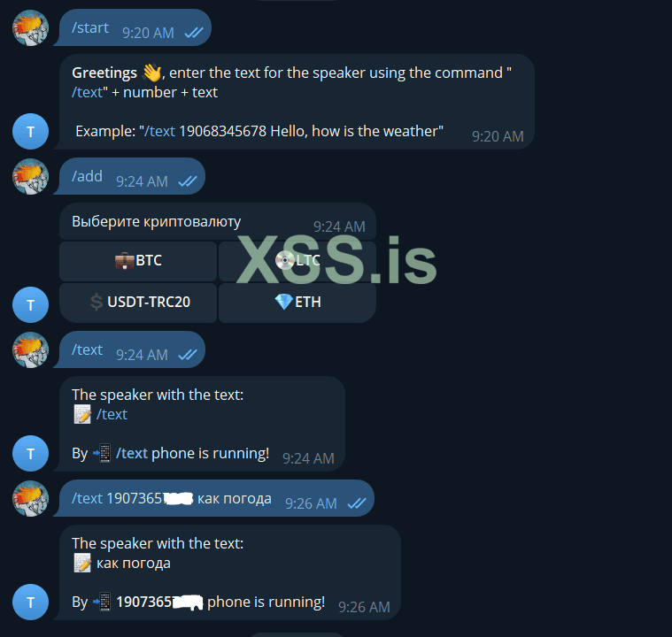Click the bot T avatar beside the cryptocurrency keyboard

pyautogui.click(x=30, y=305)
